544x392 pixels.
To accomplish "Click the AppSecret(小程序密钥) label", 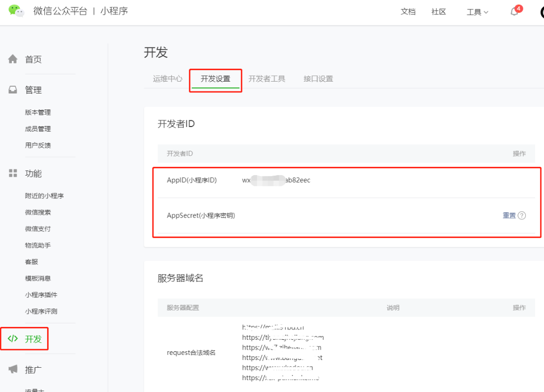I will pos(201,215).
